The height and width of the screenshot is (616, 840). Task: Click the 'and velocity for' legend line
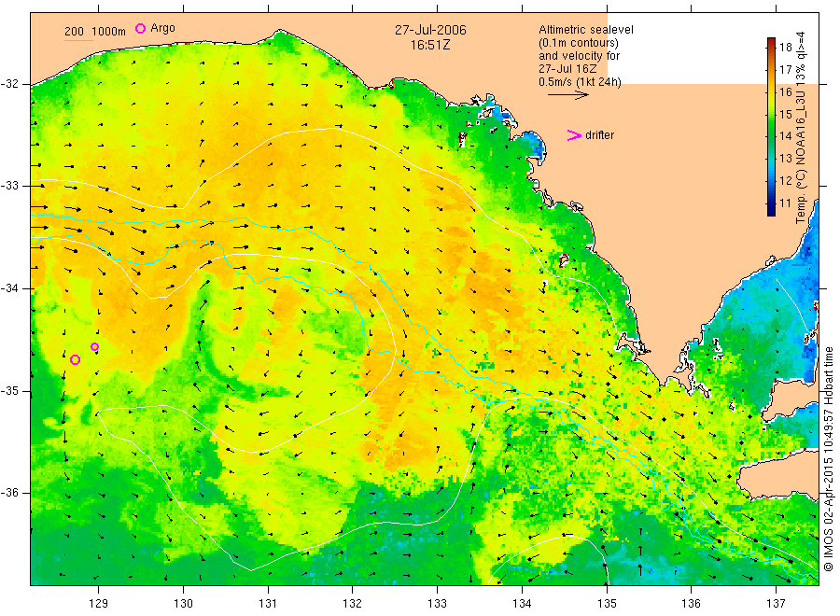[579, 56]
